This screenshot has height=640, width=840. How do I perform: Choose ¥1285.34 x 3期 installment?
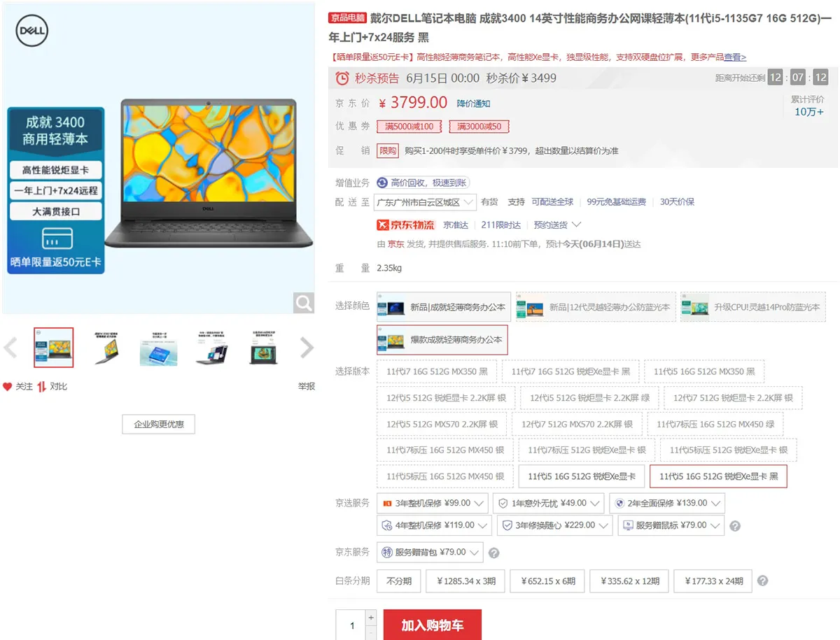click(x=465, y=581)
